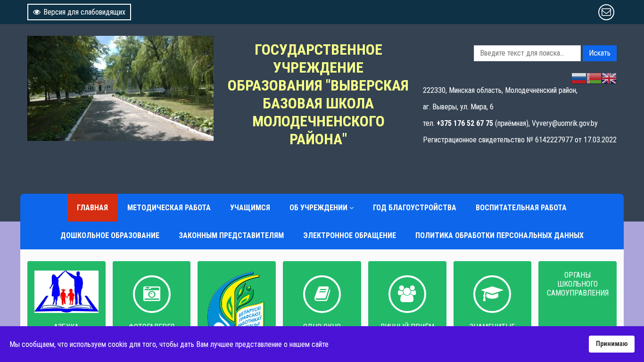This screenshot has height=362, width=644.
Task: Click the people group icon tile
Action: [x=407, y=294]
